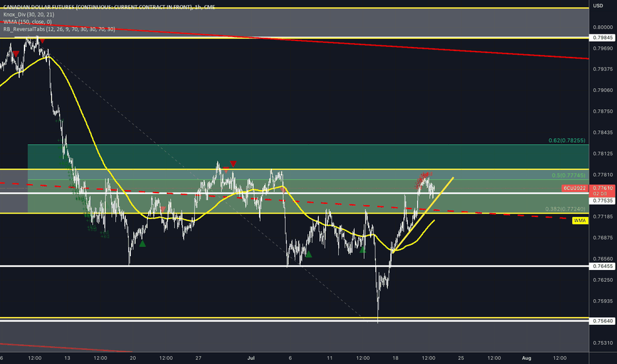Click the 0.77535 horizontal line price label
617x364 pixels.
pos(602,201)
